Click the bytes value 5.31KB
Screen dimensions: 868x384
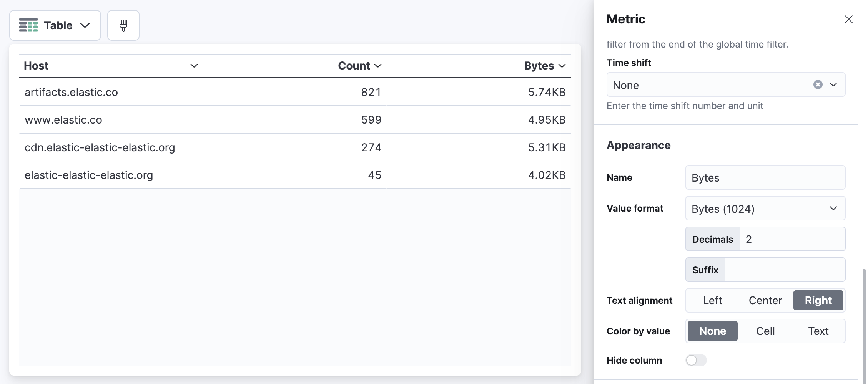click(547, 147)
